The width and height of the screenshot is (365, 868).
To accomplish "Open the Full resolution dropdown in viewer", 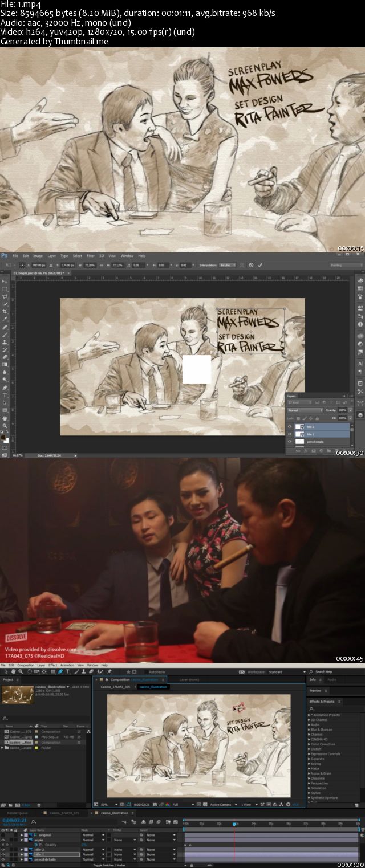I will tap(184, 804).
